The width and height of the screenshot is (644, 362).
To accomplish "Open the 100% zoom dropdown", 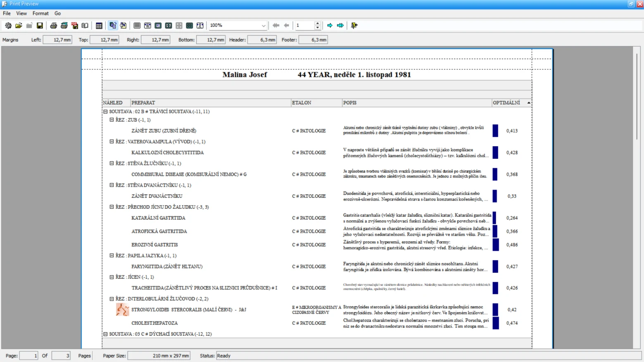I will point(238,26).
